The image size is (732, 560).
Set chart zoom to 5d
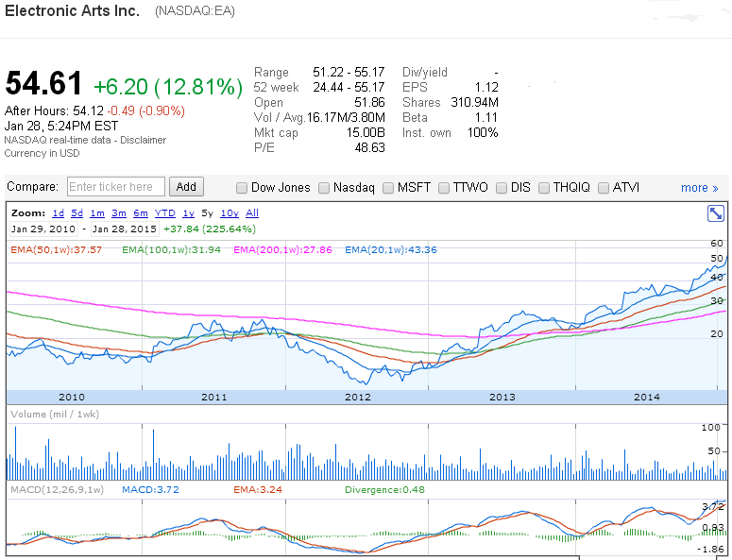tap(77, 213)
